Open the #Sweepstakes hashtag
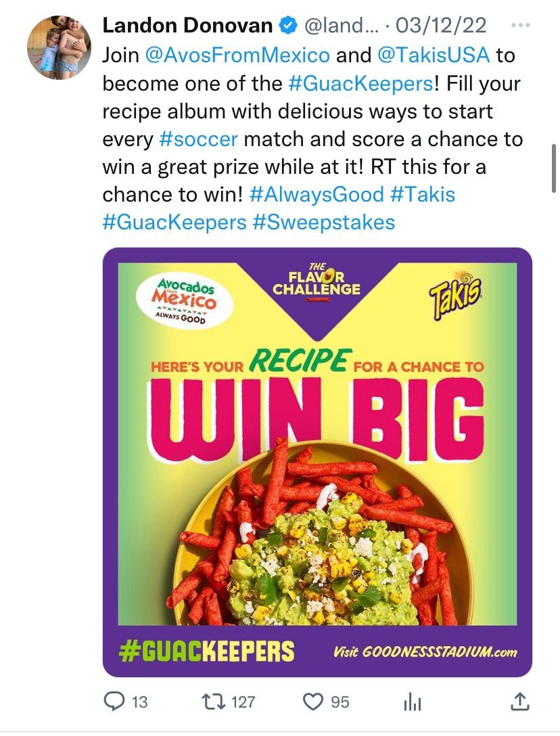 coord(323,223)
